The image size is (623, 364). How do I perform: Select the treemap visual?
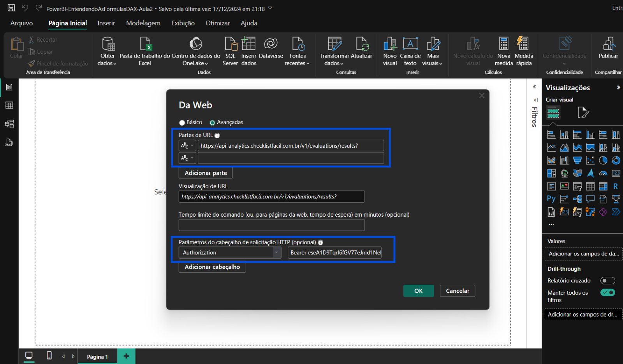click(x=551, y=173)
